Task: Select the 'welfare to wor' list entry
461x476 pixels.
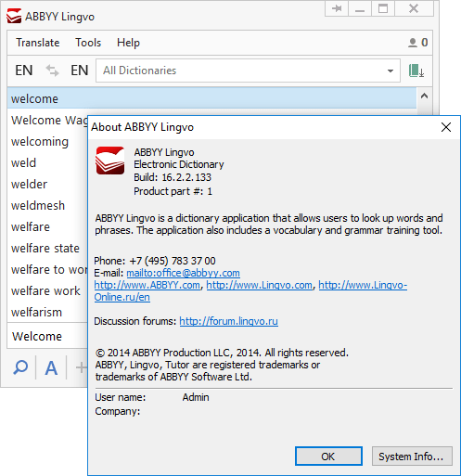Action: 47,269
